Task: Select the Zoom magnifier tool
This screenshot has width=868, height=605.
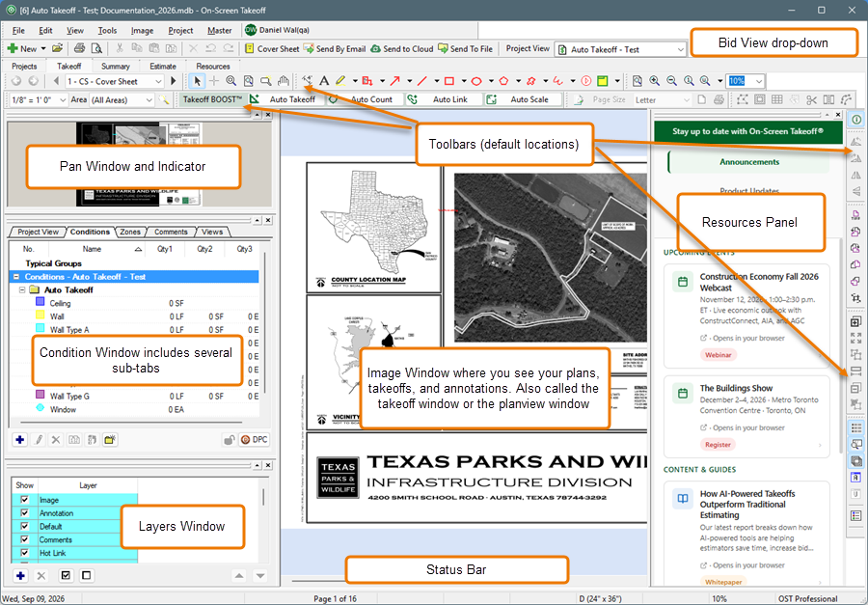Action: [231, 81]
